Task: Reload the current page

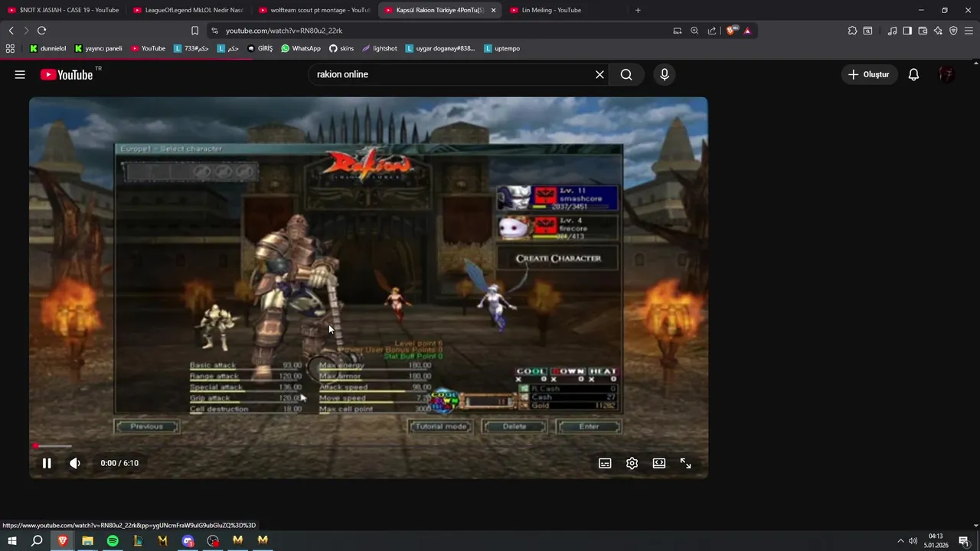Action: (41, 31)
